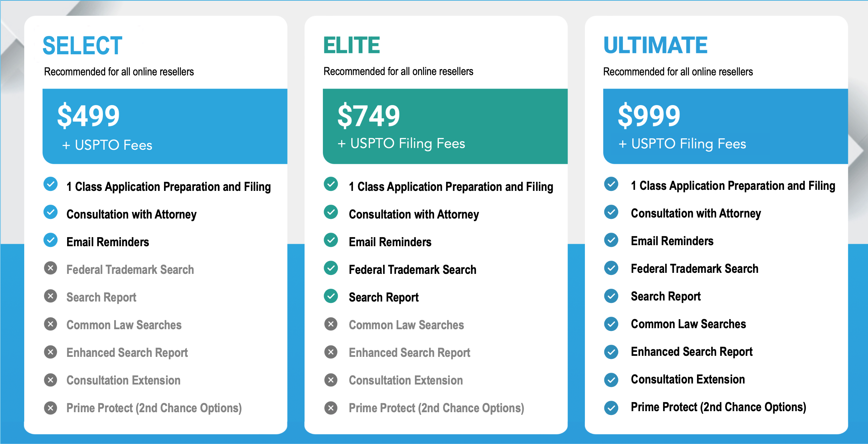The height and width of the screenshot is (444, 868).
Task: Click checkmark beside Email Reminders in SELECT
Action: [x=51, y=240]
